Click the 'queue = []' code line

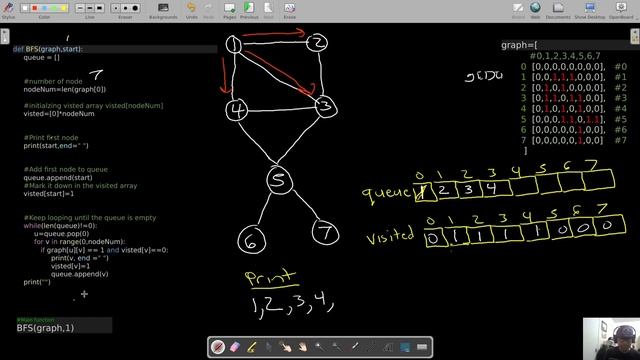coord(41,58)
